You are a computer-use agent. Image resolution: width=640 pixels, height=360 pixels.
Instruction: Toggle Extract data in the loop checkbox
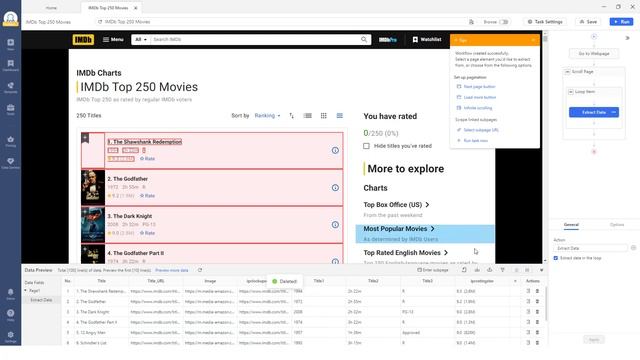coord(556,258)
